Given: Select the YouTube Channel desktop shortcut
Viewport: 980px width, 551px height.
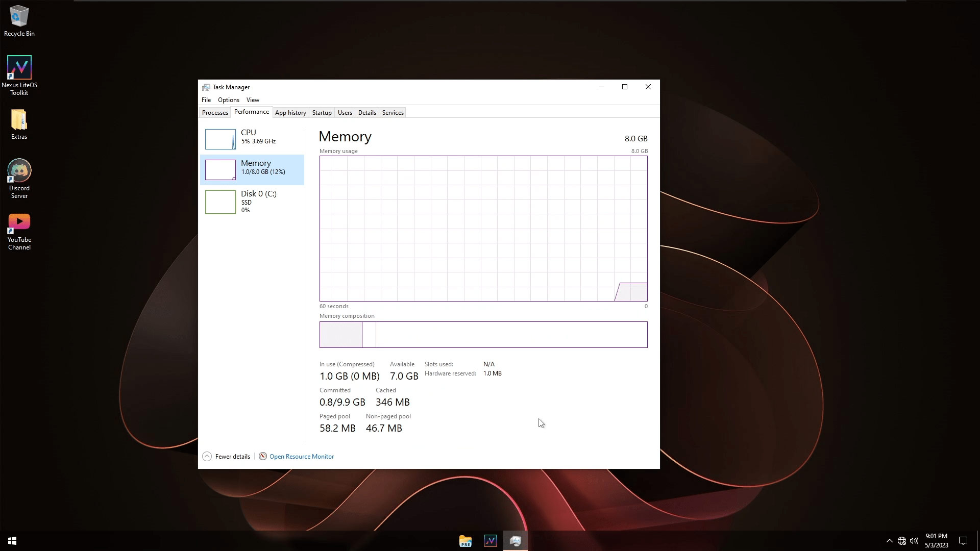Looking at the screenshot, I should (19, 232).
